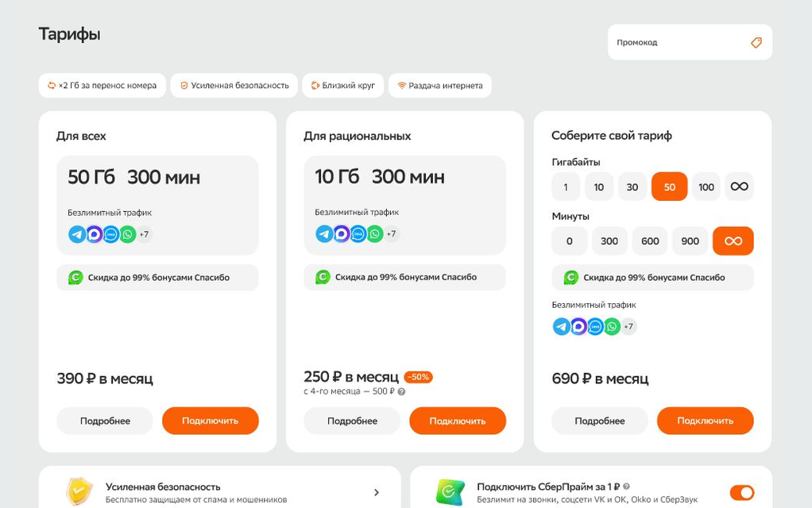Image resolution: width=812 pixels, height=508 pixels.
Task: Click the Telegram icon in Для рациональных card
Action: point(325,234)
